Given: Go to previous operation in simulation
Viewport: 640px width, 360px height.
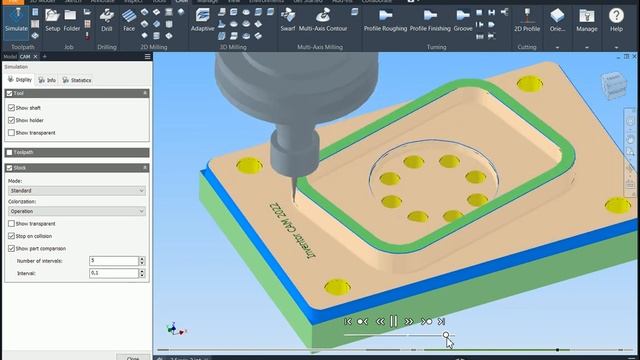Looking at the screenshot, I should pos(362,322).
